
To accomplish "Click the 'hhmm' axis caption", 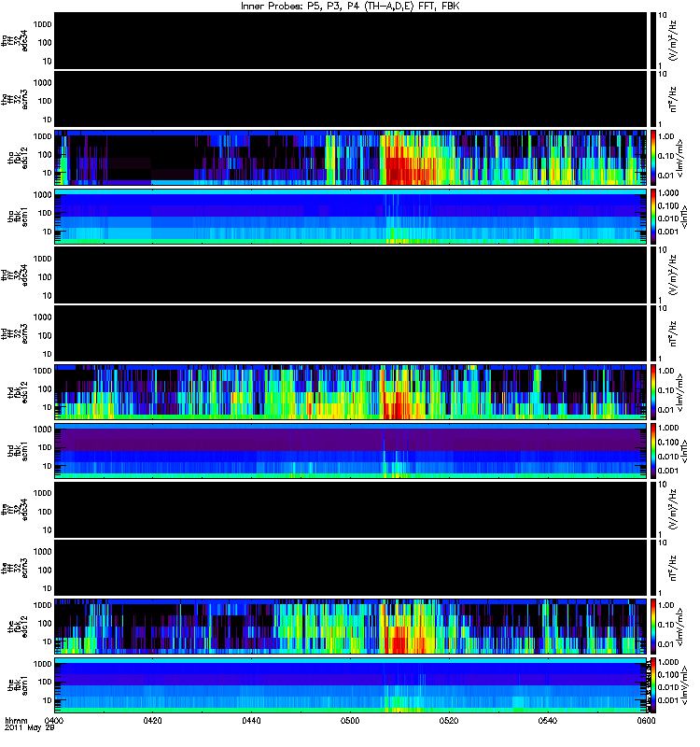I will [x=17, y=720].
